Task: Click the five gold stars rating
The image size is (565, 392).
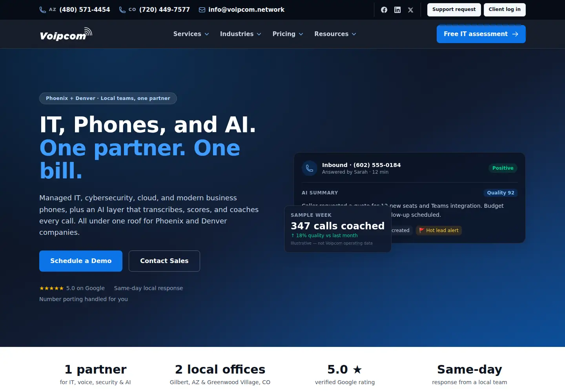Action: click(51, 288)
